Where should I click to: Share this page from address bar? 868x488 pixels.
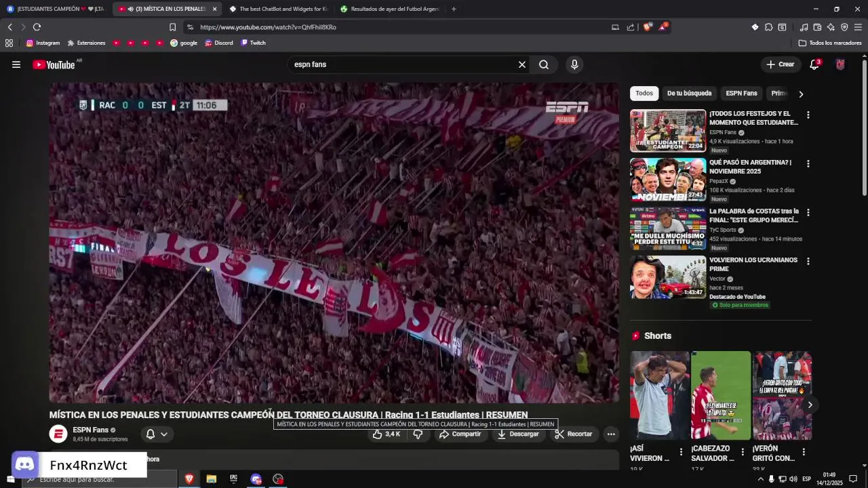pos(631,27)
